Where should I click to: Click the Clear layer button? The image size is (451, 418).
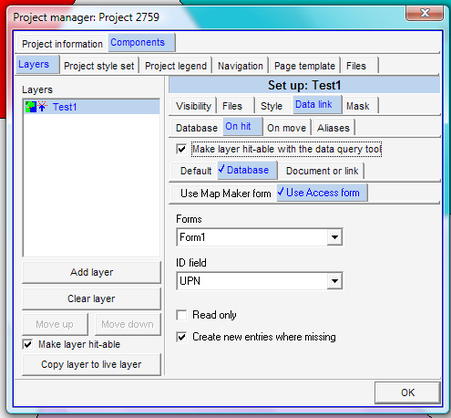click(92, 299)
